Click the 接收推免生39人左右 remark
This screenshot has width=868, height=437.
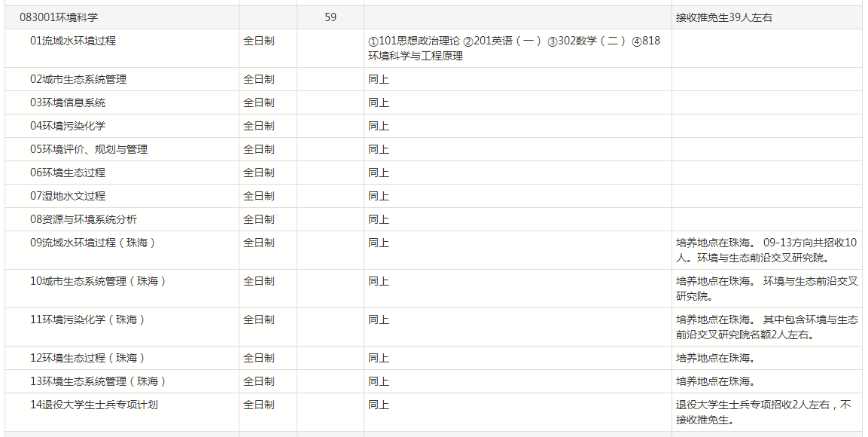click(723, 17)
